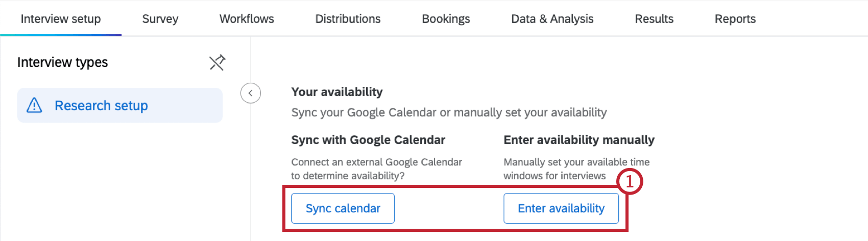868x241 pixels.
Task: Go to the Workflows tab
Action: tap(247, 19)
